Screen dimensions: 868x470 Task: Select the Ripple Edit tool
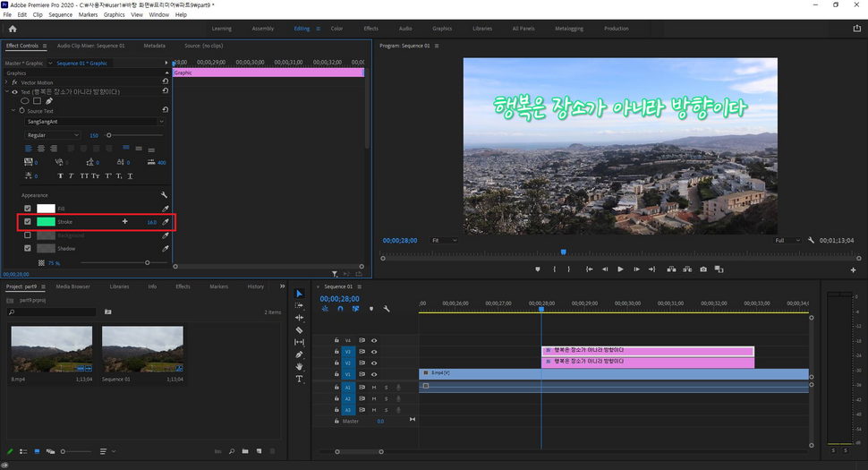300,318
